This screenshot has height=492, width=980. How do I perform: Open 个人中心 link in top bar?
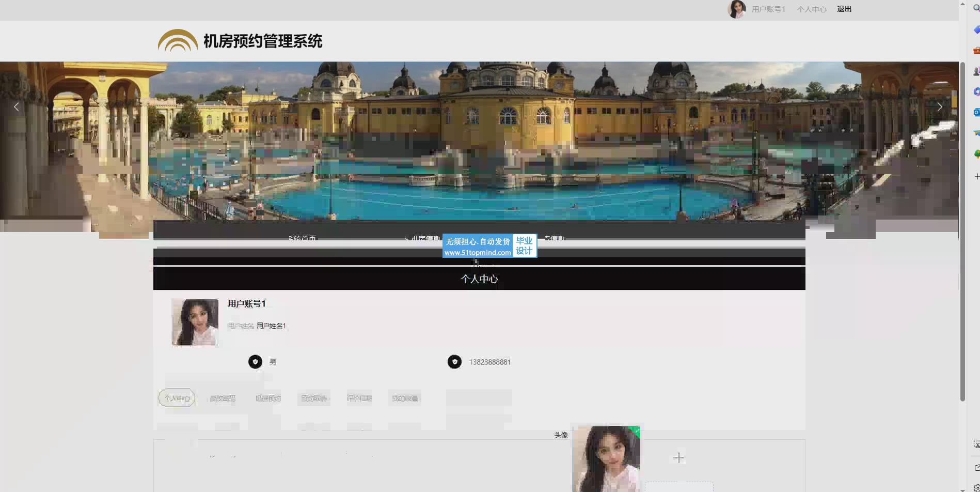pyautogui.click(x=811, y=9)
